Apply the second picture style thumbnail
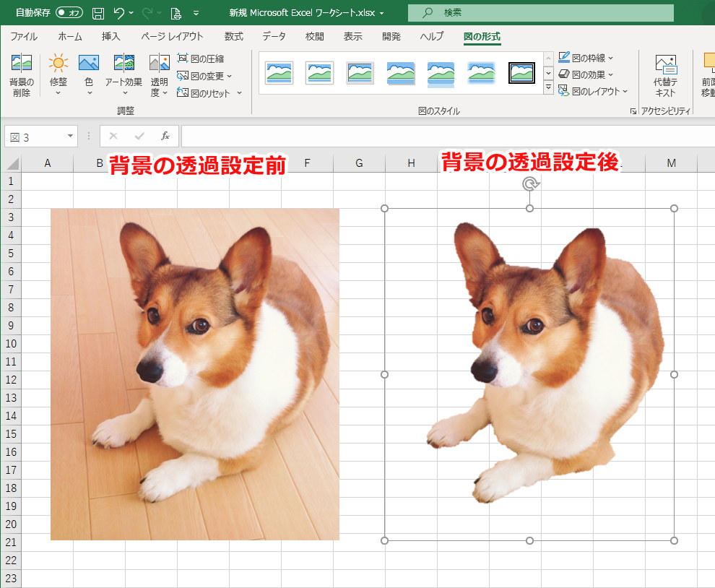This screenshot has width=715, height=588. pyautogui.click(x=319, y=73)
